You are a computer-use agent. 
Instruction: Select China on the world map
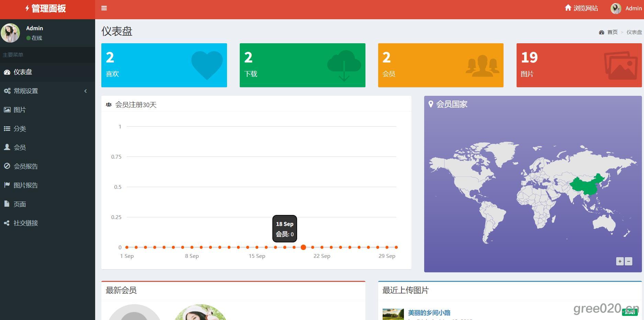coord(586,186)
